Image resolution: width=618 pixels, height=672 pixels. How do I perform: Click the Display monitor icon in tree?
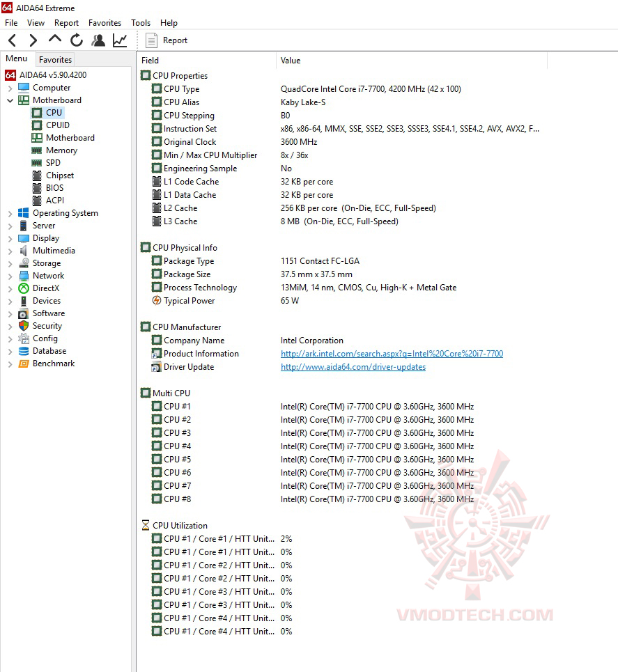(x=24, y=238)
